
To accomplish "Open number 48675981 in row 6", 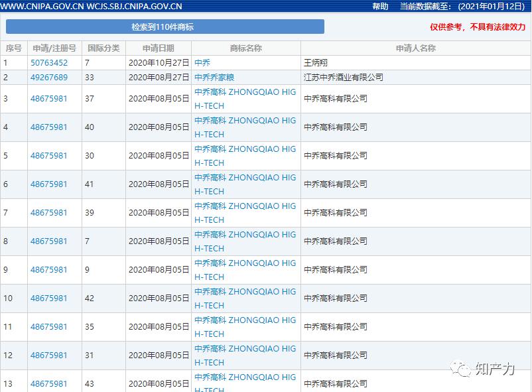I will [x=49, y=184].
